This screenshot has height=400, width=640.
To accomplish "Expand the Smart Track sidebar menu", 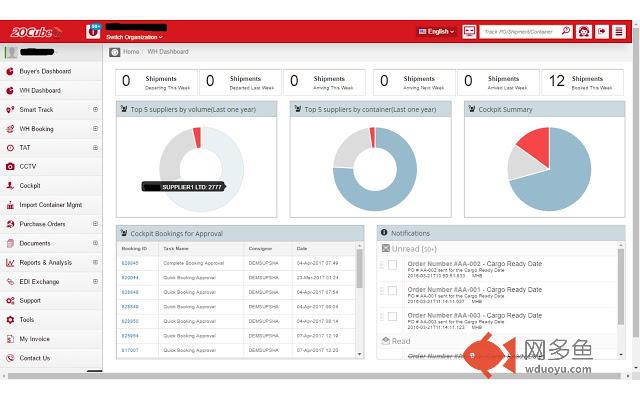I will pyautogui.click(x=95, y=109).
